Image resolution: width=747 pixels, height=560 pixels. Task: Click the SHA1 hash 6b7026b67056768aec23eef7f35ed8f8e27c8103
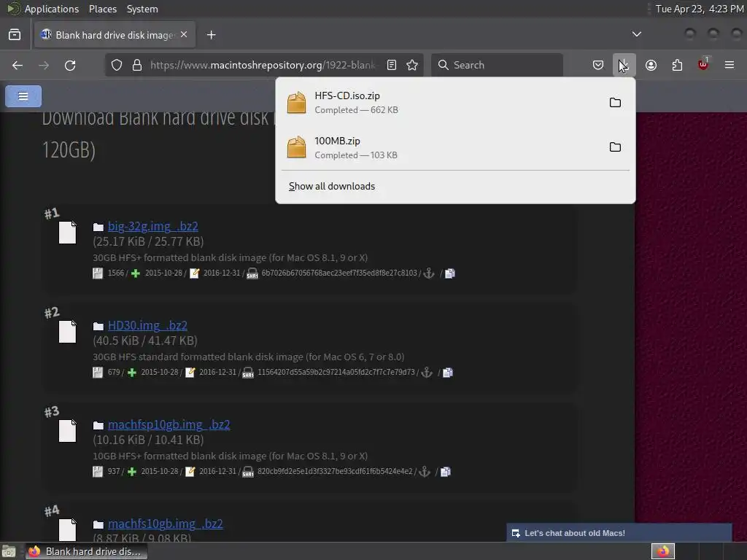point(339,273)
